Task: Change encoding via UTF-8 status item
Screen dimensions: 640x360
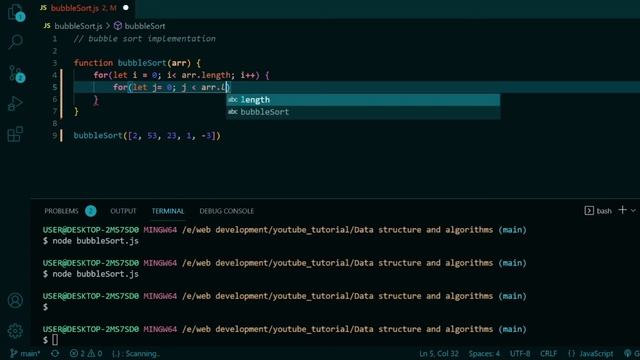Action: click(x=520, y=353)
